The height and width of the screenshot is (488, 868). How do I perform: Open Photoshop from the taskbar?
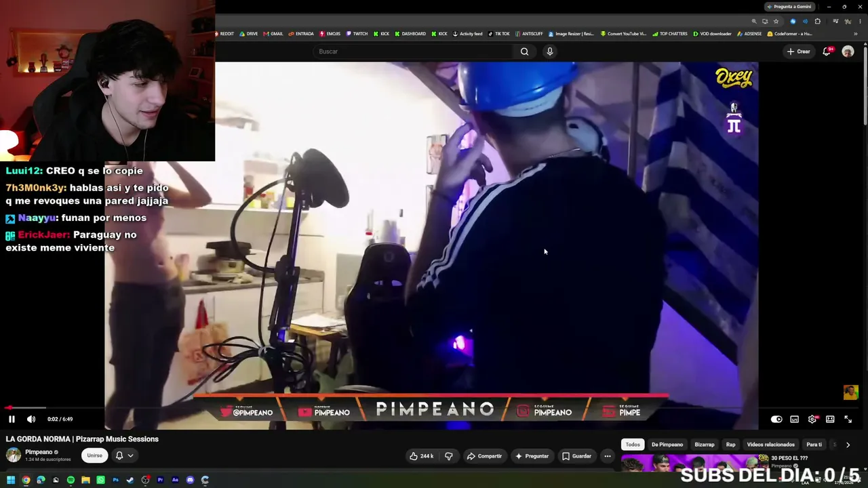coord(115,480)
